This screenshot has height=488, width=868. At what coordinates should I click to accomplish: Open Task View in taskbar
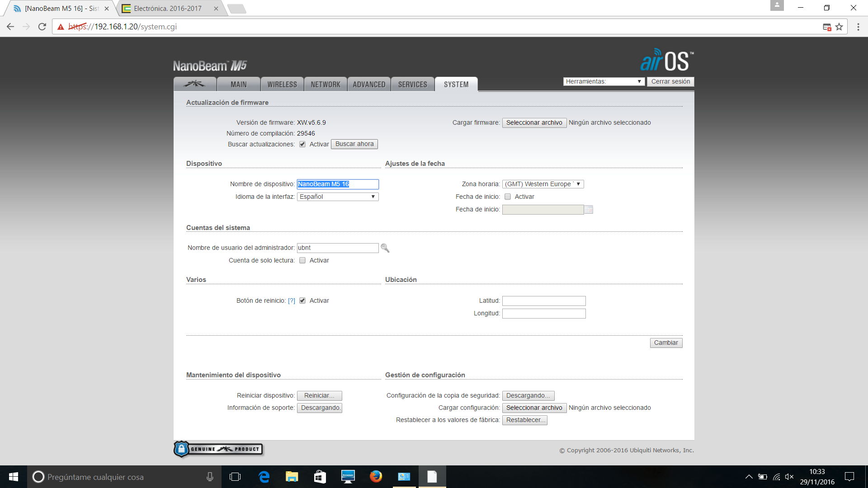pos(235,477)
